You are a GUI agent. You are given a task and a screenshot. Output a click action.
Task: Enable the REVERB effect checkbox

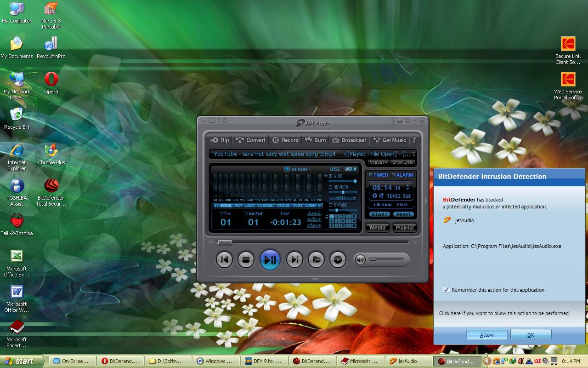click(x=331, y=187)
